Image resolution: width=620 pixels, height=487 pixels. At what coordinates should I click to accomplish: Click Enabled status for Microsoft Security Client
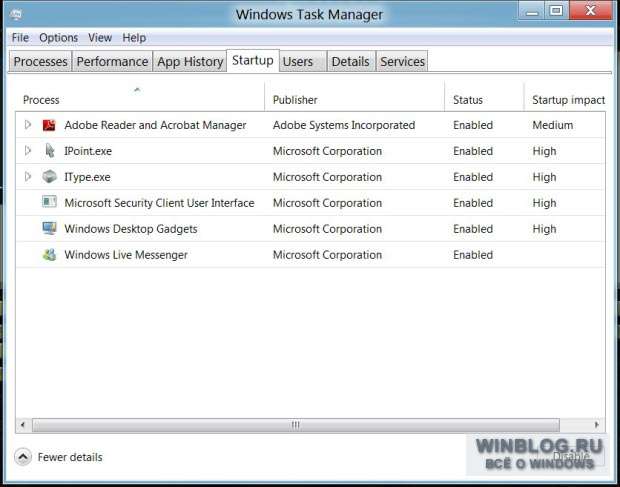click(x=473, y=203)
